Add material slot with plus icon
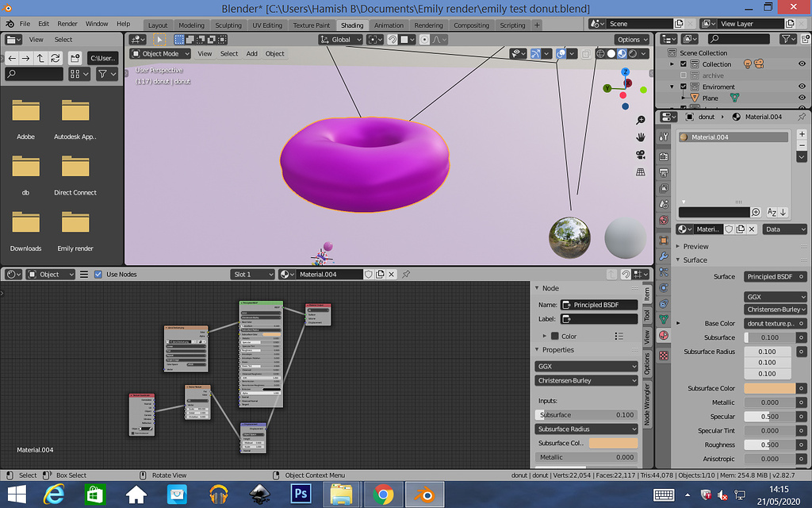The image size is (812, 508). tap(802, 134)
